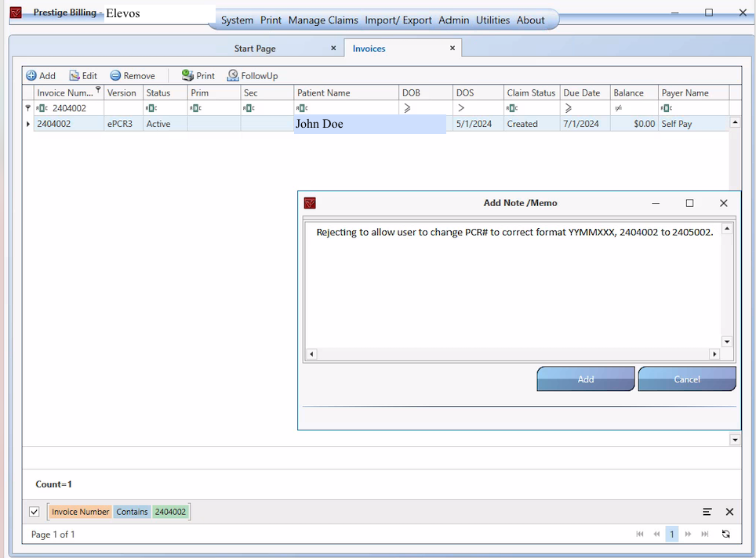Open the Invoice Number column filter dropdown
Viewport: 756px width, 558px height.
click(98, 90)
